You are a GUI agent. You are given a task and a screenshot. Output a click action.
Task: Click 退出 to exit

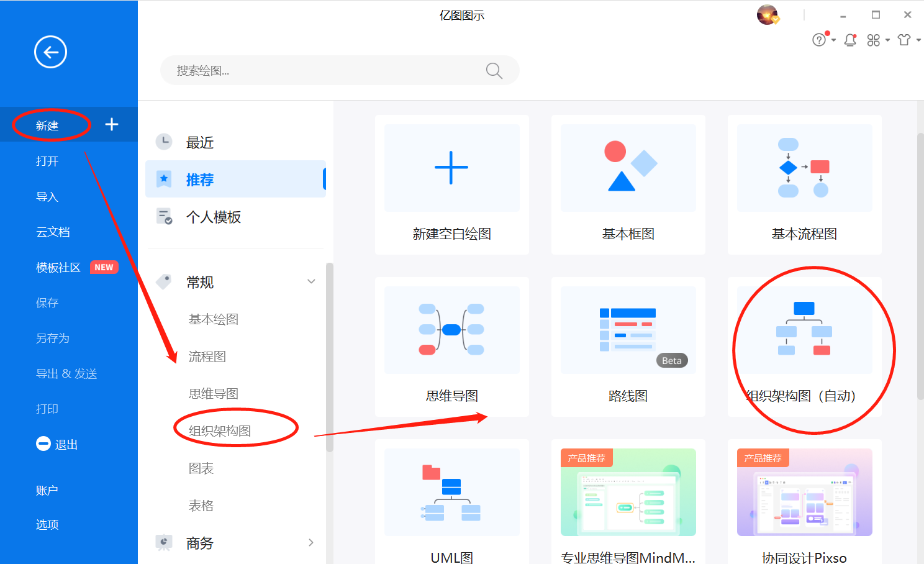click(x=66, y=445)
